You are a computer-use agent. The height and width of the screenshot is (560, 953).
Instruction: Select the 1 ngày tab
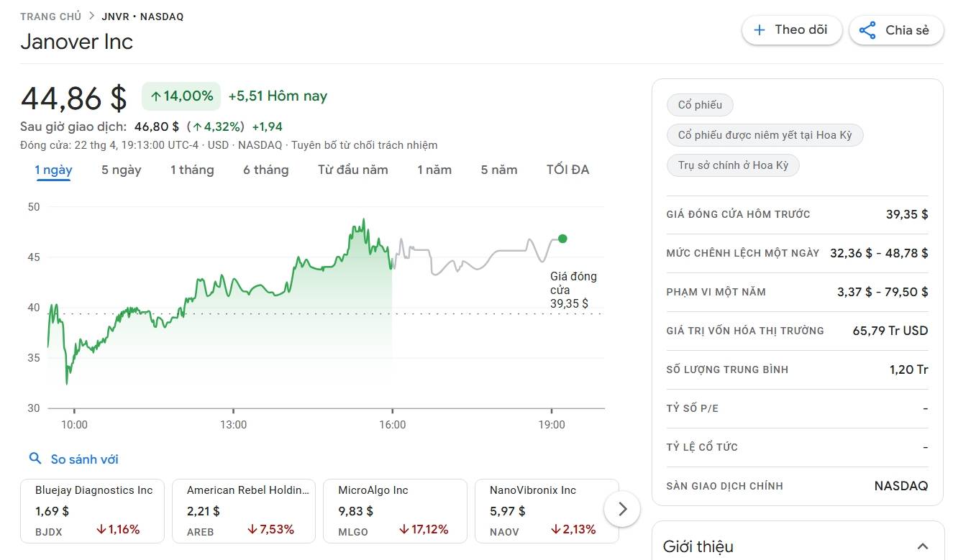coord(54,170)
